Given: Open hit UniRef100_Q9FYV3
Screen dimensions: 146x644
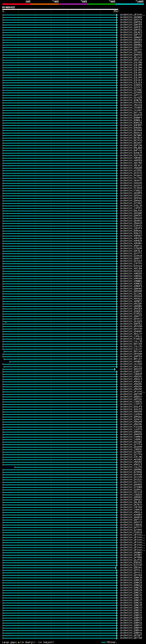Looking at the screenshot, I should 131,35.
